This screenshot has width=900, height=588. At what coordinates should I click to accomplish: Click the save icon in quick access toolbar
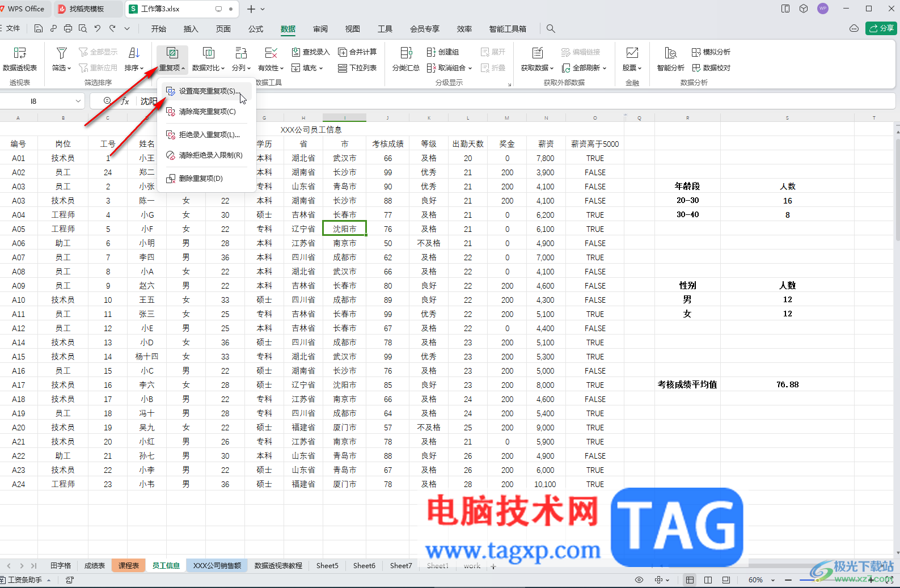39,28
